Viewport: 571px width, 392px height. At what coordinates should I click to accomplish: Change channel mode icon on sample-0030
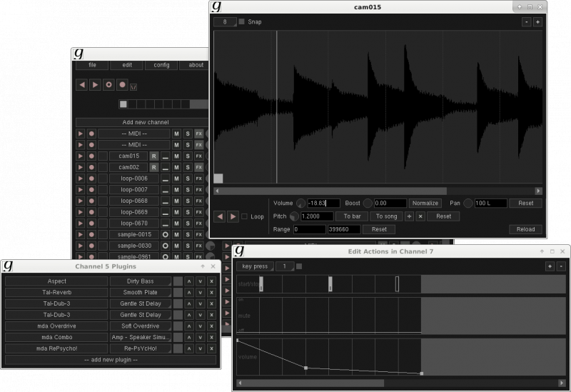point(166,246)
